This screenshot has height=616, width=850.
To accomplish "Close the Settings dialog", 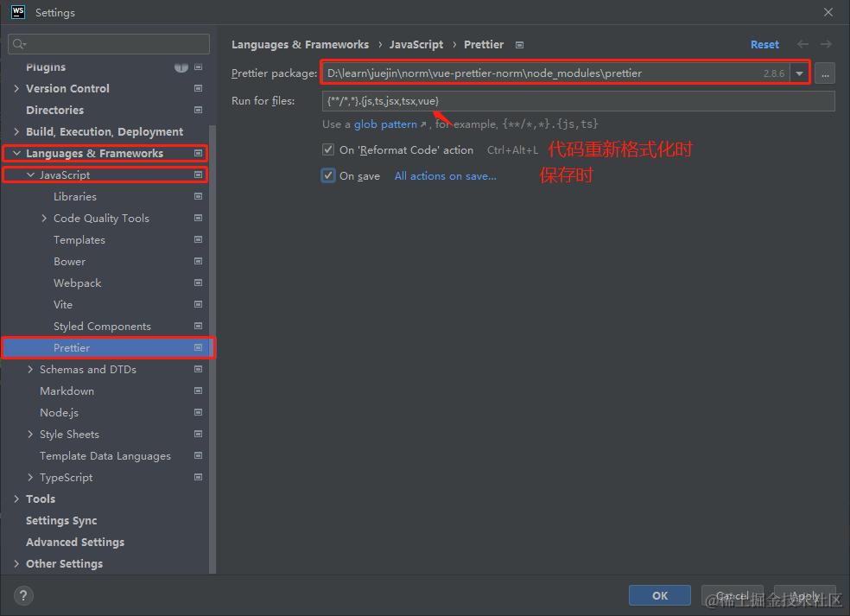I will 828,12.
